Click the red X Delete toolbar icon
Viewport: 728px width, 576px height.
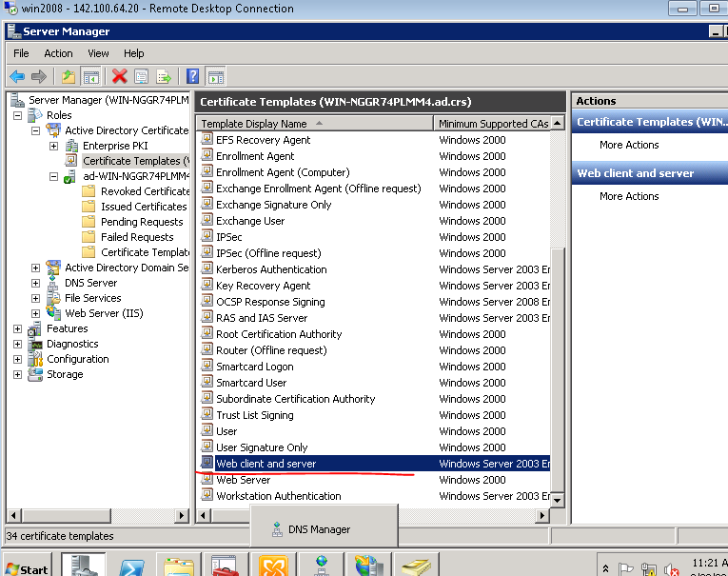pos(119,76)
